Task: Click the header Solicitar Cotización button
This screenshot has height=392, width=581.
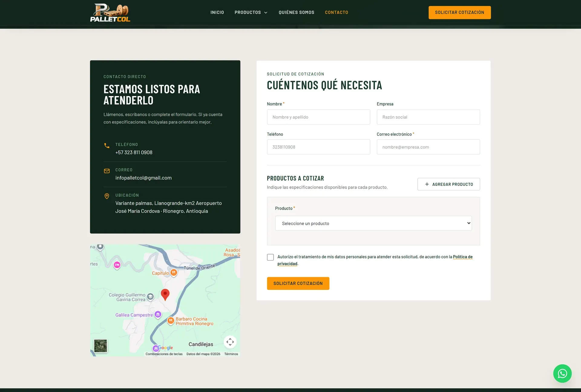Action: [x=460, y=12]
